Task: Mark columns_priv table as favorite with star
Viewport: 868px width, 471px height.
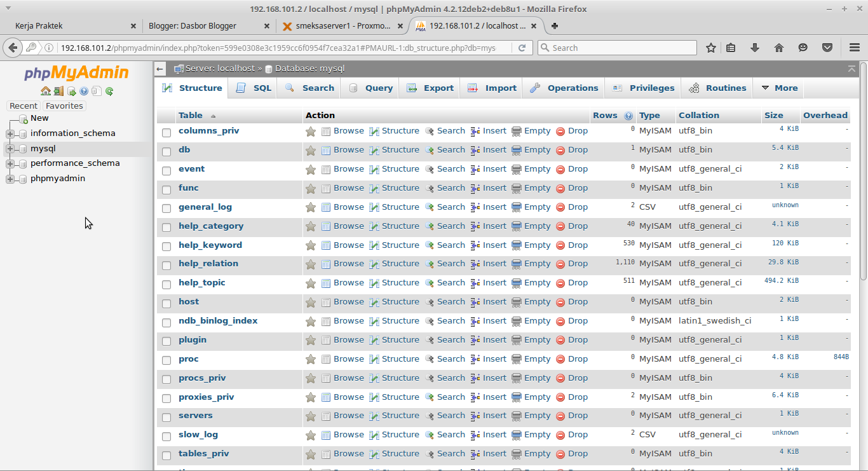Action: [x=311, y=132]
